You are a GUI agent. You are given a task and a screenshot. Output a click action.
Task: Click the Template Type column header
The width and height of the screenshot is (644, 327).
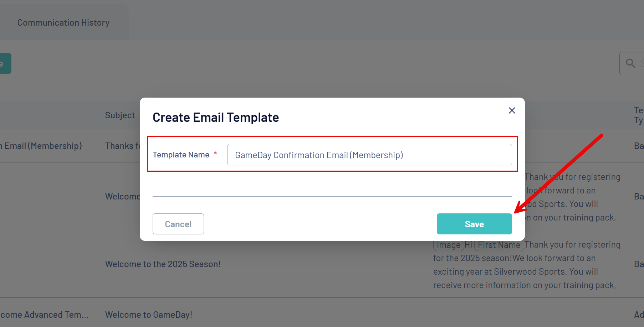(638, 115)
